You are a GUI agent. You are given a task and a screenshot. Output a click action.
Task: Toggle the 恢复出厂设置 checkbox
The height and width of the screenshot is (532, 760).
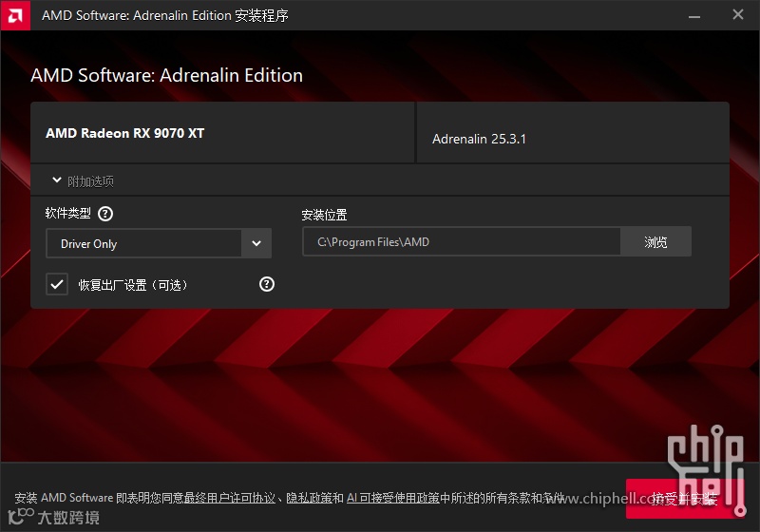[57, 284]
